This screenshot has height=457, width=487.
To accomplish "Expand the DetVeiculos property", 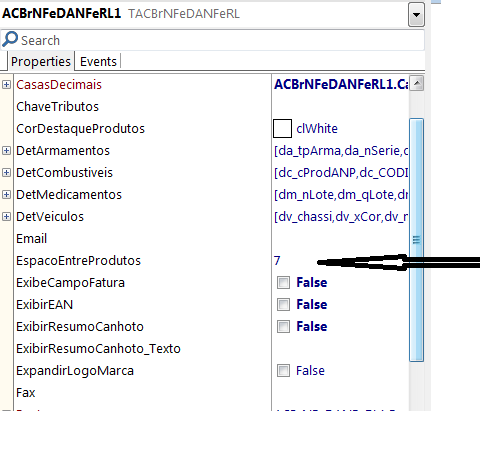I will tap(6, 217).
